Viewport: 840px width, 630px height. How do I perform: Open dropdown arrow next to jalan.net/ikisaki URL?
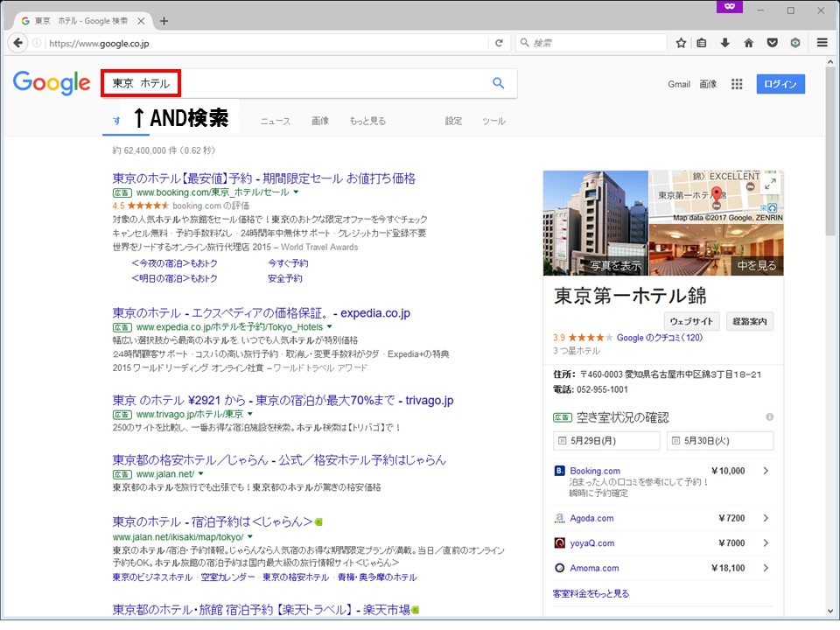[x=250, y=536]
